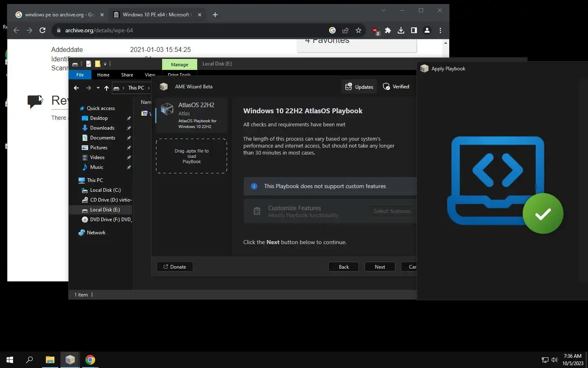Open the Chrome extensions puzzle icon
The width and height of the screenshot is (588, 368).
point(388,30)
